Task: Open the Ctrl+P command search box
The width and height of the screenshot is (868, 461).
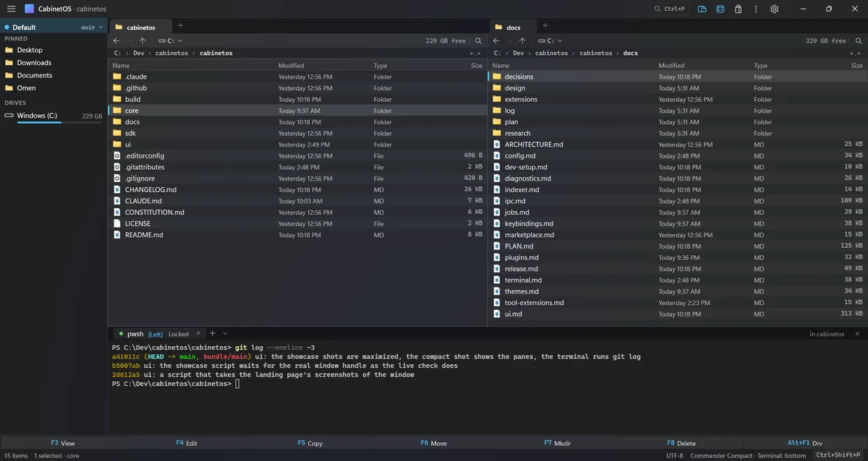Action: [669, 9]
